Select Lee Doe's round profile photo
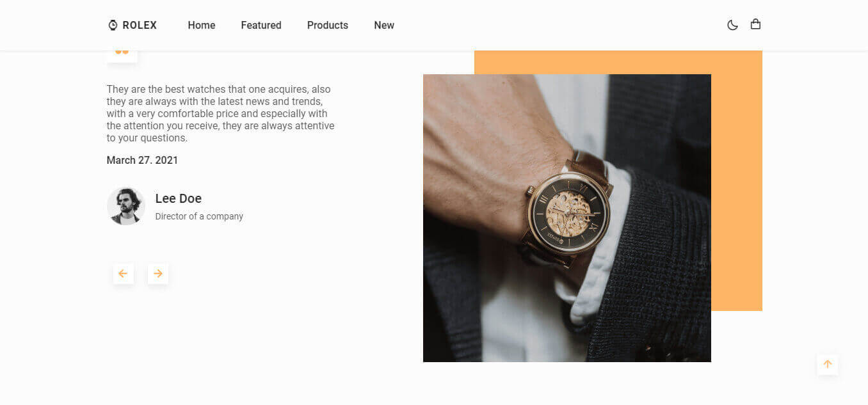This screenshot has width=868, height=405. coord(126,206)
